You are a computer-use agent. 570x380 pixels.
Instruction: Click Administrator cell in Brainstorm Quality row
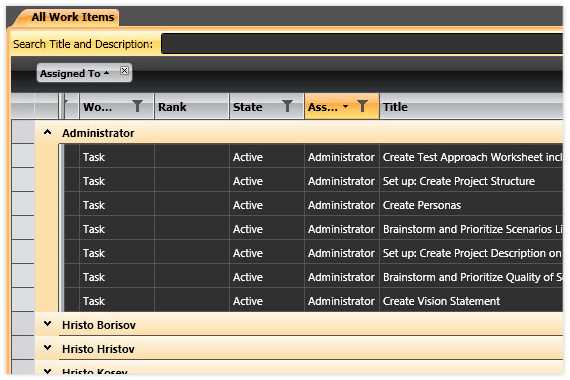click(342, 277)
